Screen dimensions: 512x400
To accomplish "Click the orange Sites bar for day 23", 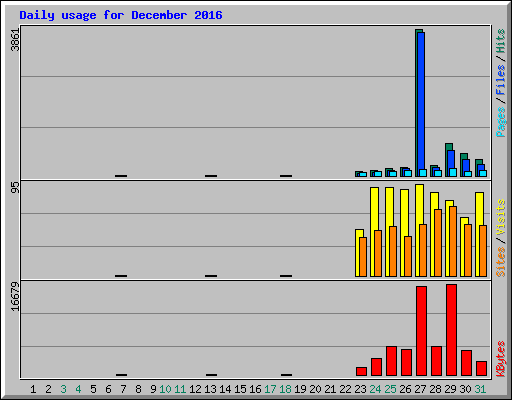I will coord(363,257).
